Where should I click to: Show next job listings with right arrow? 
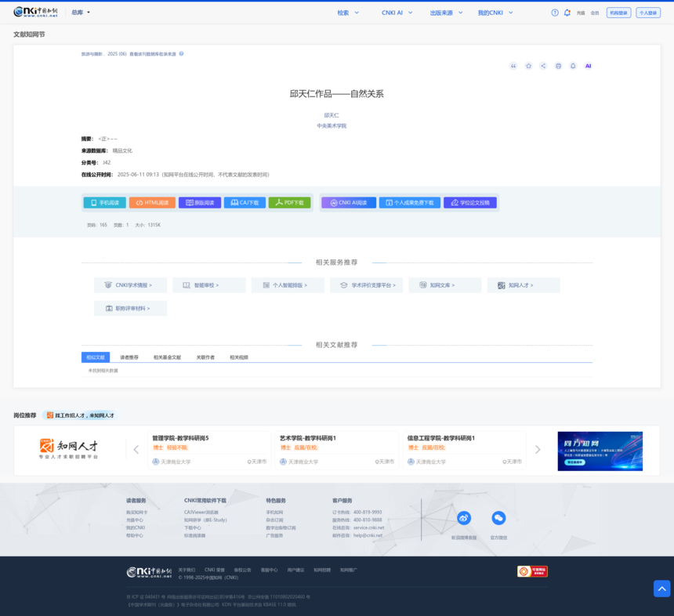(538, 450)
